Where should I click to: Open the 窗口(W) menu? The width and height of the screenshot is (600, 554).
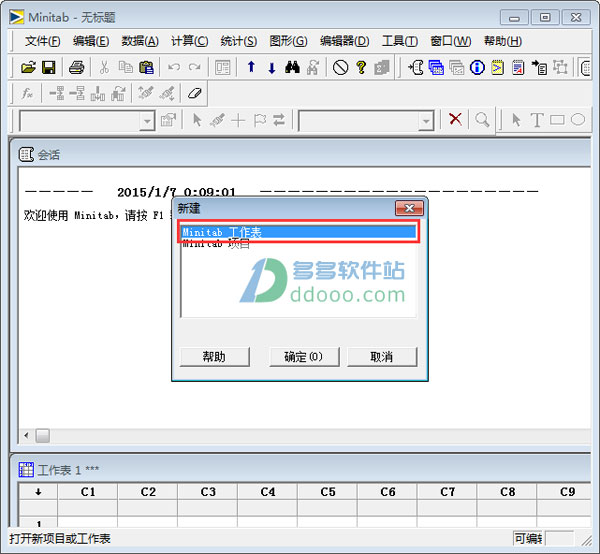pos(450,41)
